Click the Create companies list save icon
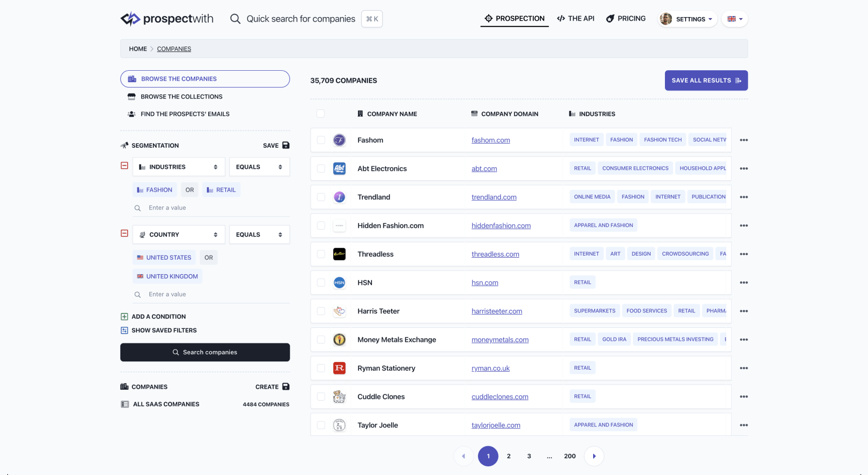This screenshot has width=868, height=475. tap(286, 387)
